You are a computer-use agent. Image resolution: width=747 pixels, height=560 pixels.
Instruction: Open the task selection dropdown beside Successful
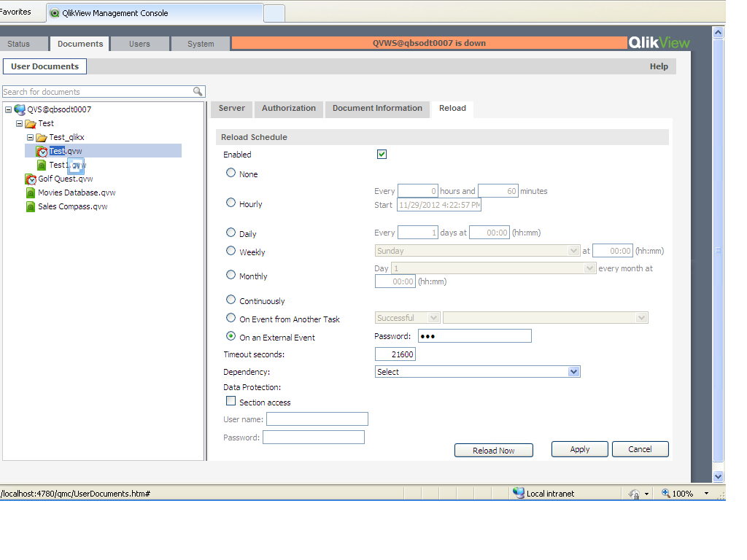pyautogui.click(x=546, y=318)
